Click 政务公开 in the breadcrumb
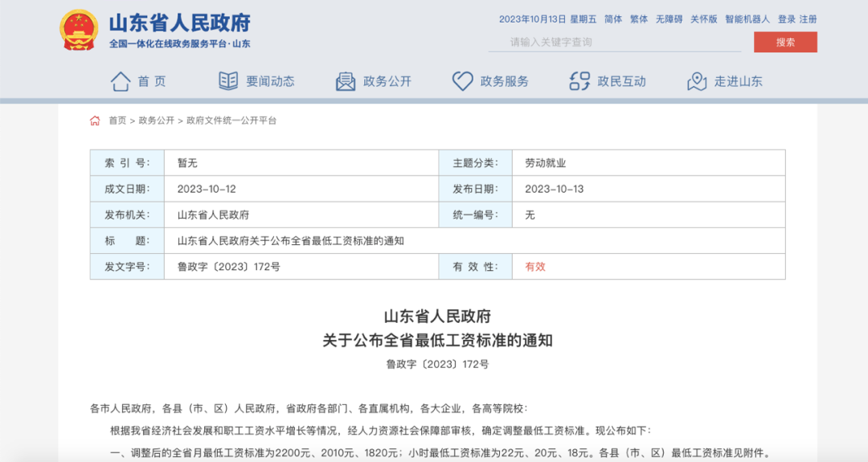Viewport: 868px width, 462px height. click(x=156, y=121)
